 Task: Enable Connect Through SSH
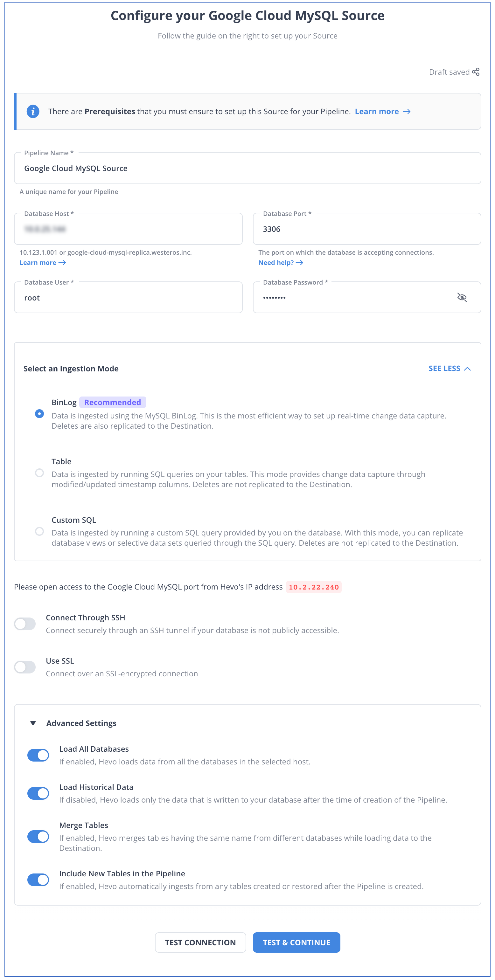[25, 624]
